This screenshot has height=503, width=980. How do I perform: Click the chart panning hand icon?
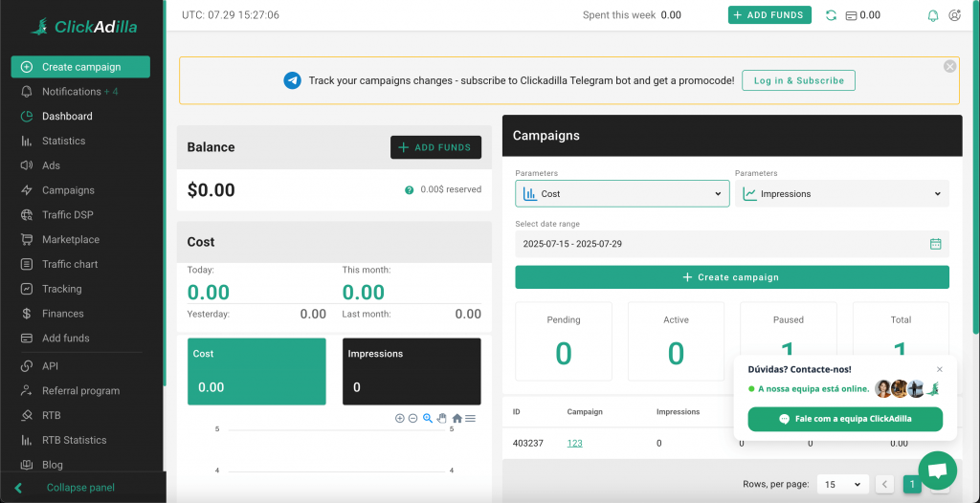(x=442, y=418)
